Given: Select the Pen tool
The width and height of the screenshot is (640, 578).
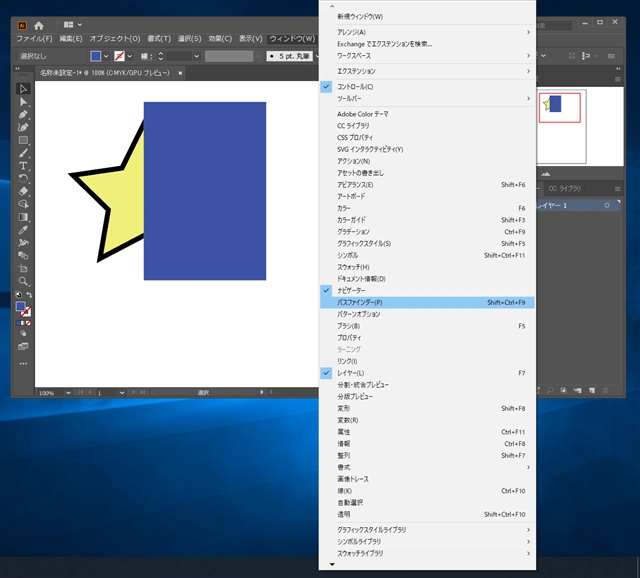Looking at the screenshot, I should pos(23,114).
